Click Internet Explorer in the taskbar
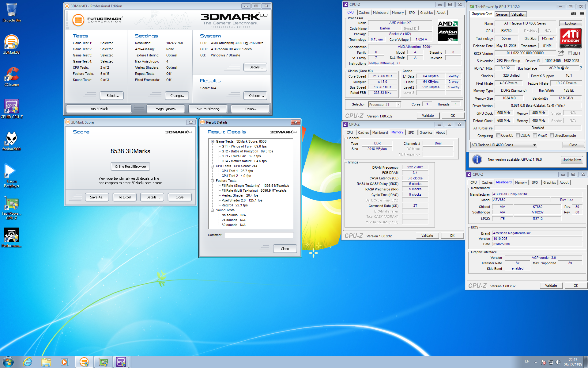This screenshot has width=588, height=368. pos(28,362)
